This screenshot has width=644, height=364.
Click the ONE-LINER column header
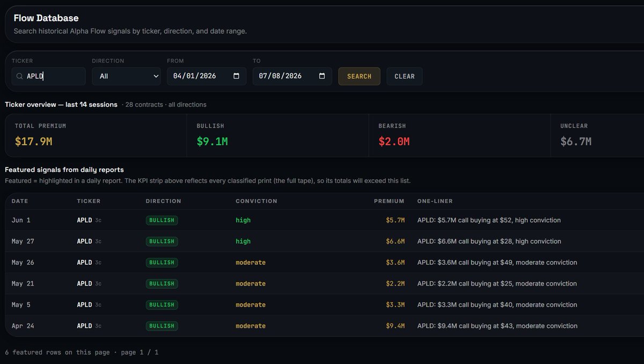pyautogui.click(x=435, y=201)
